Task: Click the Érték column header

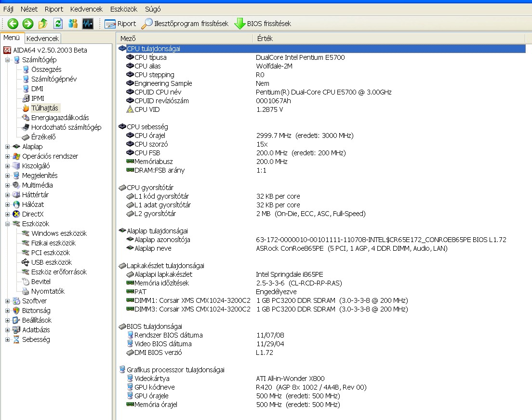Action: coord(390,39)
